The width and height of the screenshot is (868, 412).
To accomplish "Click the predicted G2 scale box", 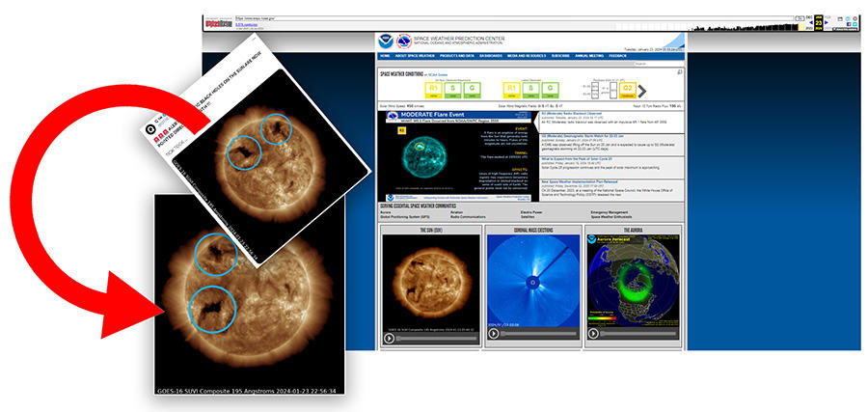I will point(627,91).
